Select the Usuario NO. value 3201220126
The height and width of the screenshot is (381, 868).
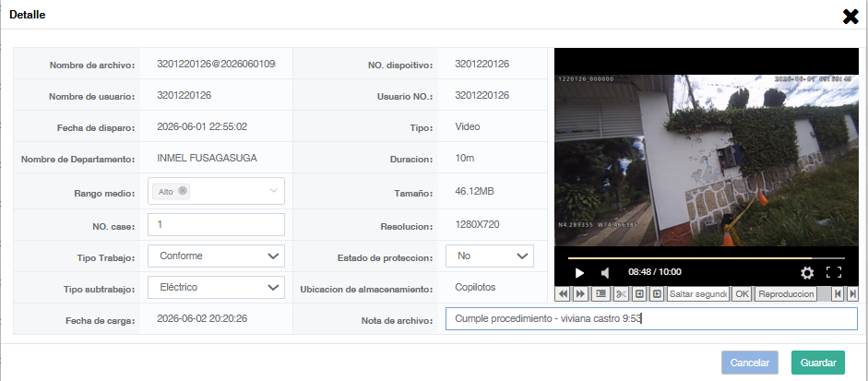click(x=482, y=95)
